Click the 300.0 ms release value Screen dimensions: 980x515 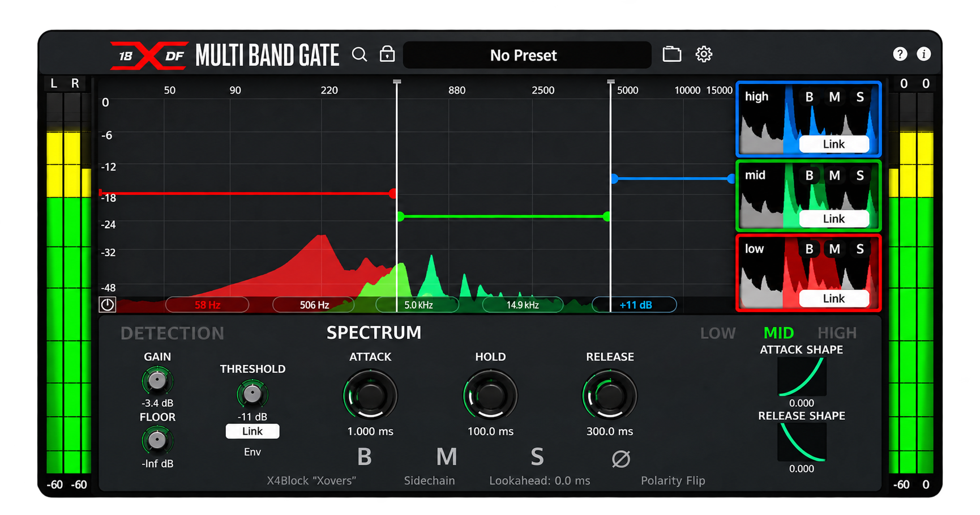coord(610,432)
